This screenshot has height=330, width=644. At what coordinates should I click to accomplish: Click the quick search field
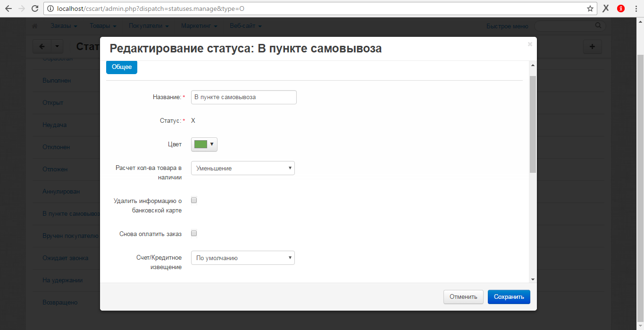(569, 26)
